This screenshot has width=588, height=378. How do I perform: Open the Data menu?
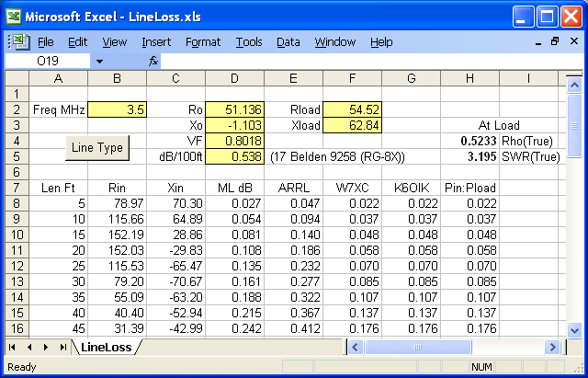(x=288, y=41)
